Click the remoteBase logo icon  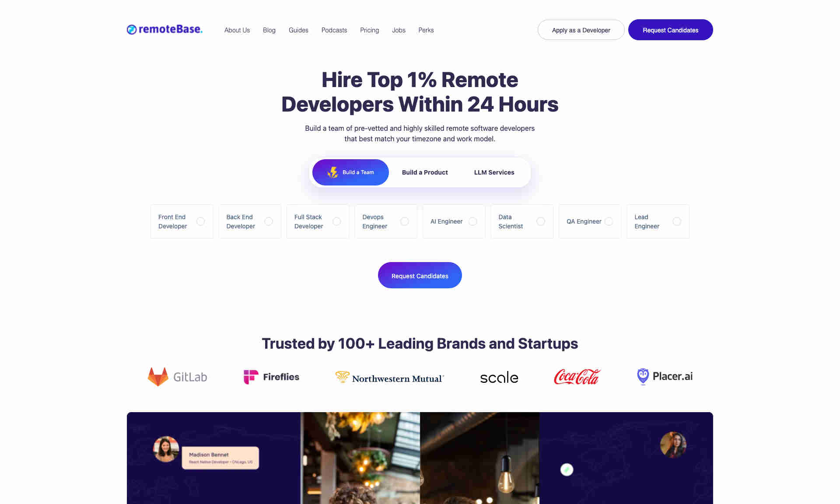pos(131,29)
